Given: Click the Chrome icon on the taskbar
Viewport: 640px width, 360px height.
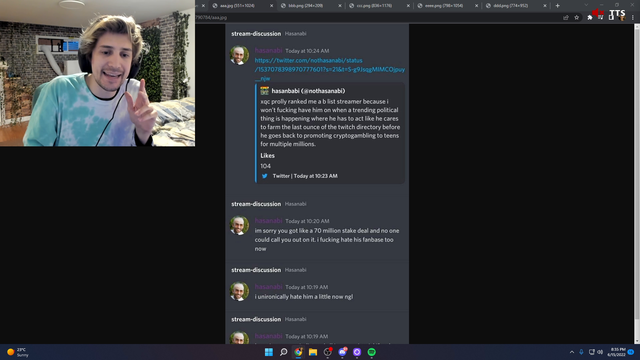Looking at the screenshot, I should (x=298, y=352).
